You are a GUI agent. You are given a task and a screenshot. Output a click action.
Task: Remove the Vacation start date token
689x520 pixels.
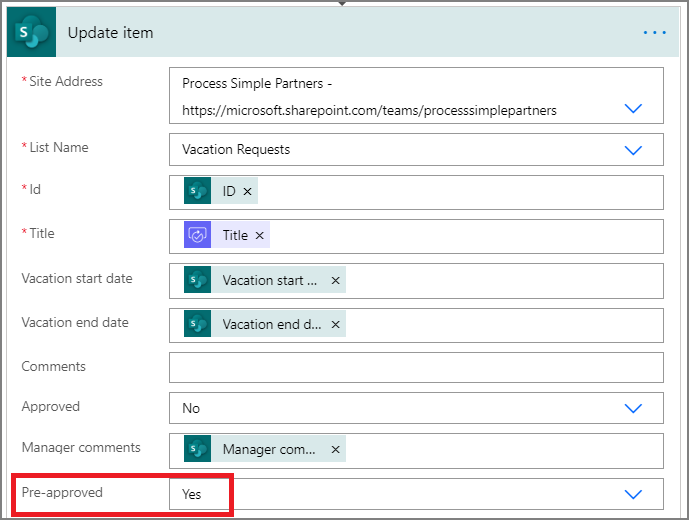click(335, 281)
